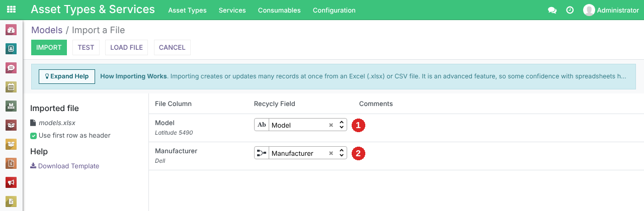
Task: Open the Services menu
Action: (232, 10)
